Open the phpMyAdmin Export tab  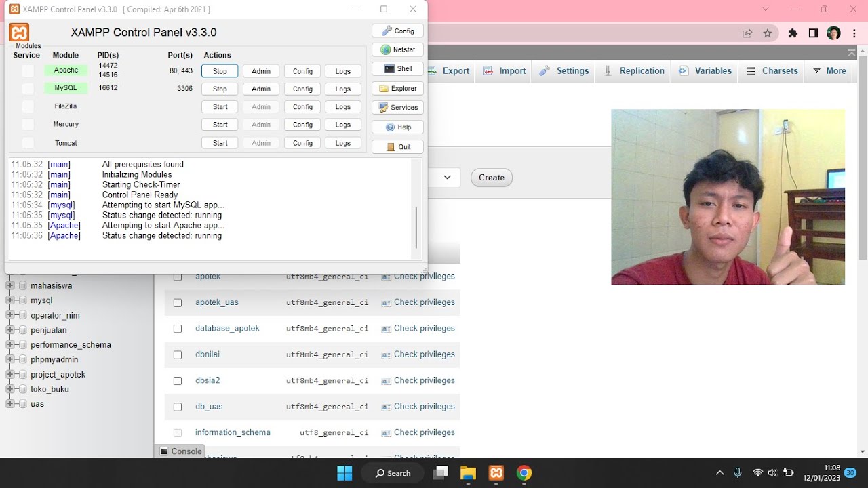tap(450, 70)
